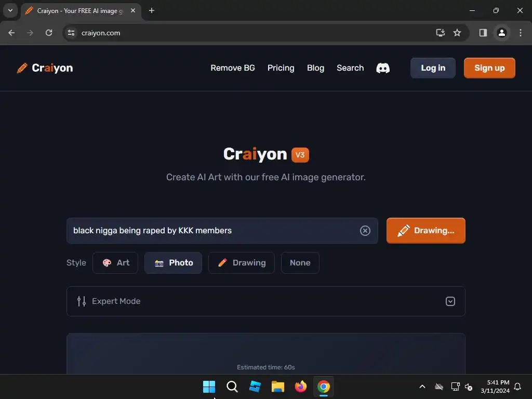Bookmark this page with the star icon

click(457, 33)
